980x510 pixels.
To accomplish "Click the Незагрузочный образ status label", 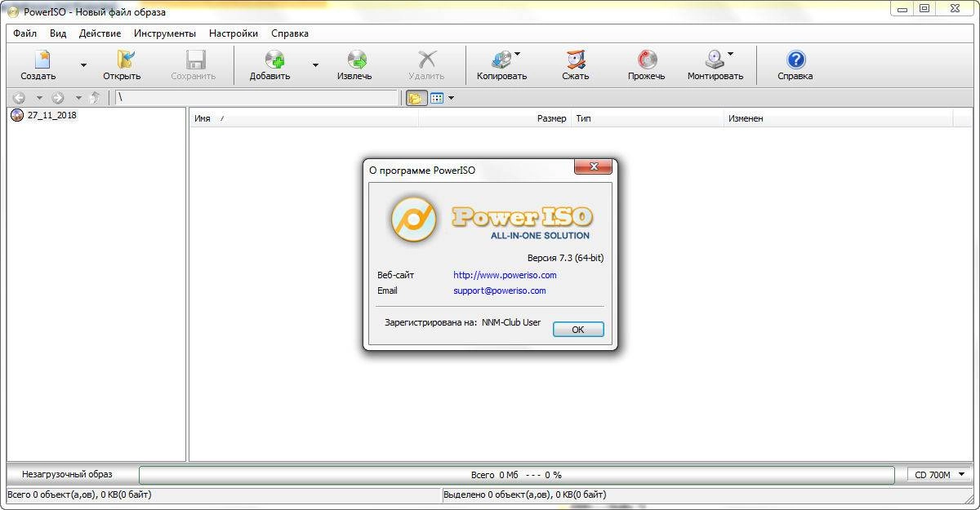I will pyautogui.click(x=67, y=474).
